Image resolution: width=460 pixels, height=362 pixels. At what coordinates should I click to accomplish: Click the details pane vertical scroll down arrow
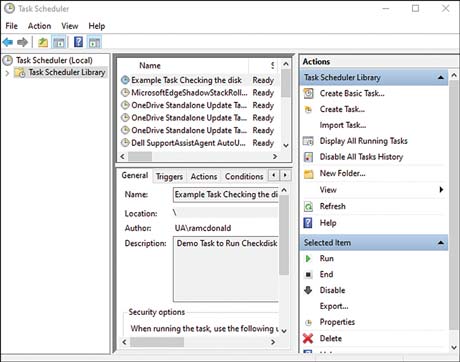pyautogui.click(x=284, y=331)
